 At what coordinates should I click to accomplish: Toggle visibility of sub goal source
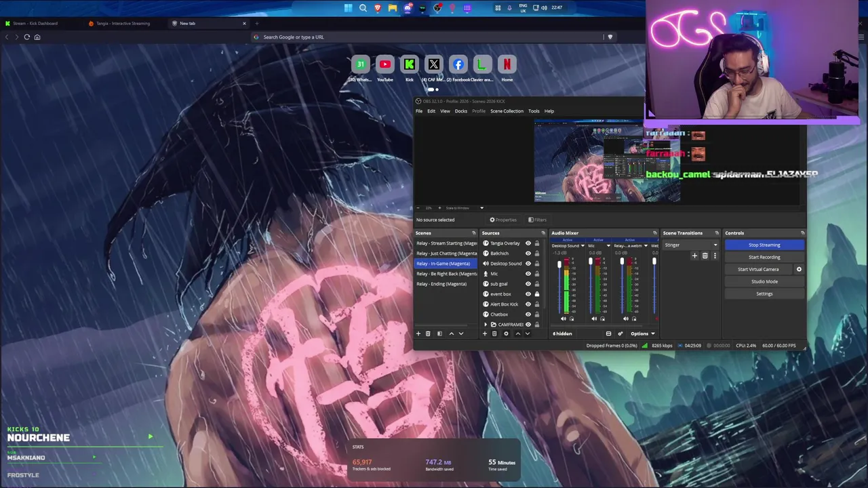528,284
